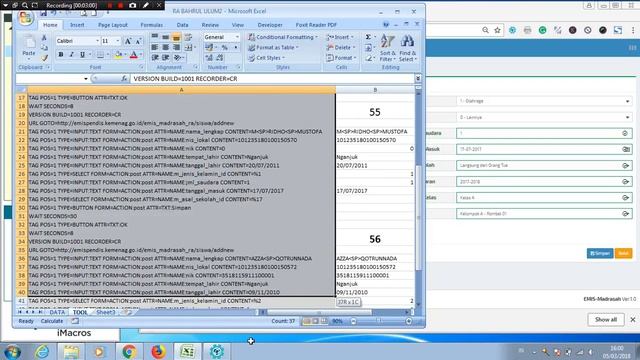Viewport: 640px width, 360px height.
Task: Click the Zoom Out minus button in the status bar
Action: [353, 321]
